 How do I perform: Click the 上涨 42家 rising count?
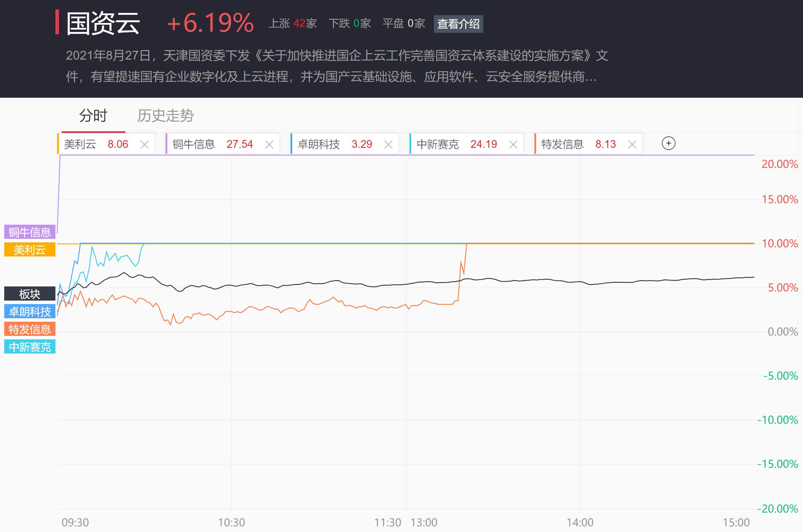click(293, 24)
